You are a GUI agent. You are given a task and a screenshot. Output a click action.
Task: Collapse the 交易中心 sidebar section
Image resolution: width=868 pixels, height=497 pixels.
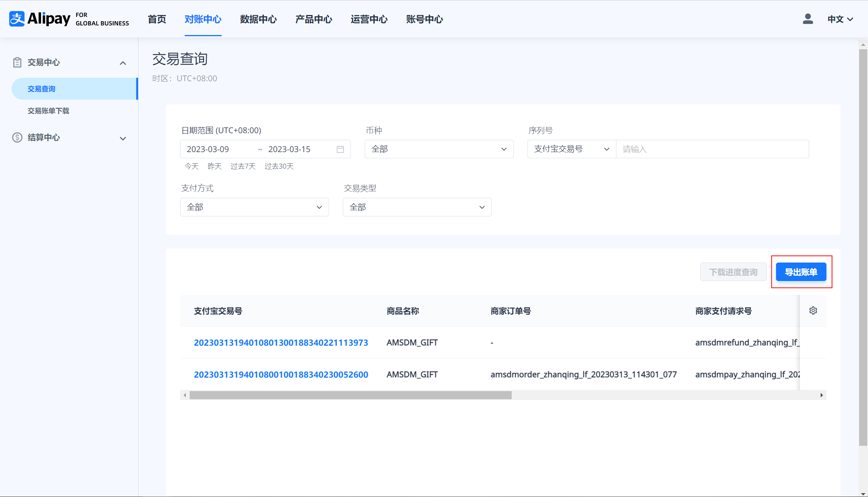coord(123,63)
